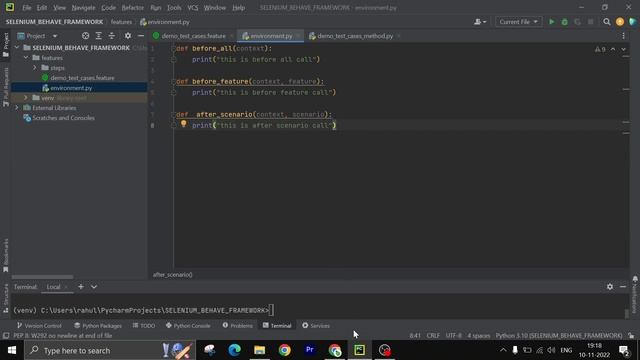Viewport: 640px width, 360px height.
Task: Jump to previous highlighted problem arrow
Action: tap(613, 49)
